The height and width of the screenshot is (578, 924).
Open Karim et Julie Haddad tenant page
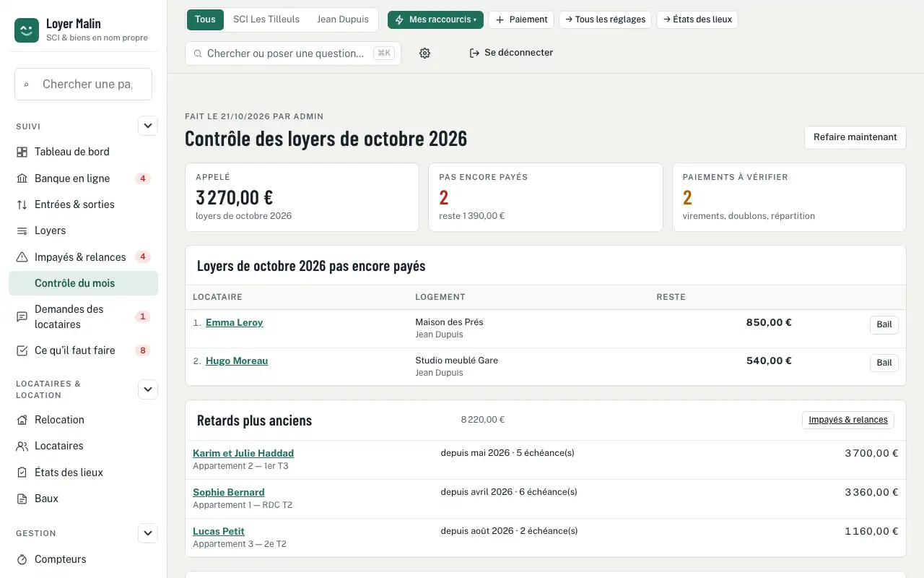[243, 454]
